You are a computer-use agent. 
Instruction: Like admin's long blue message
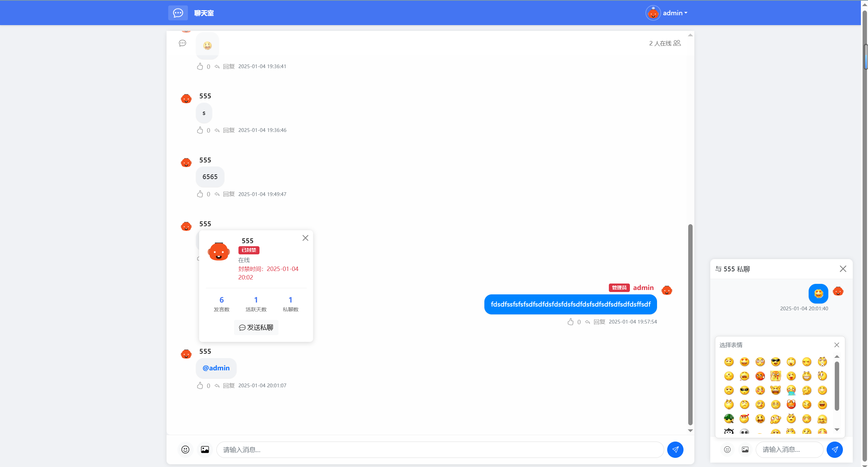pos(571,322)
